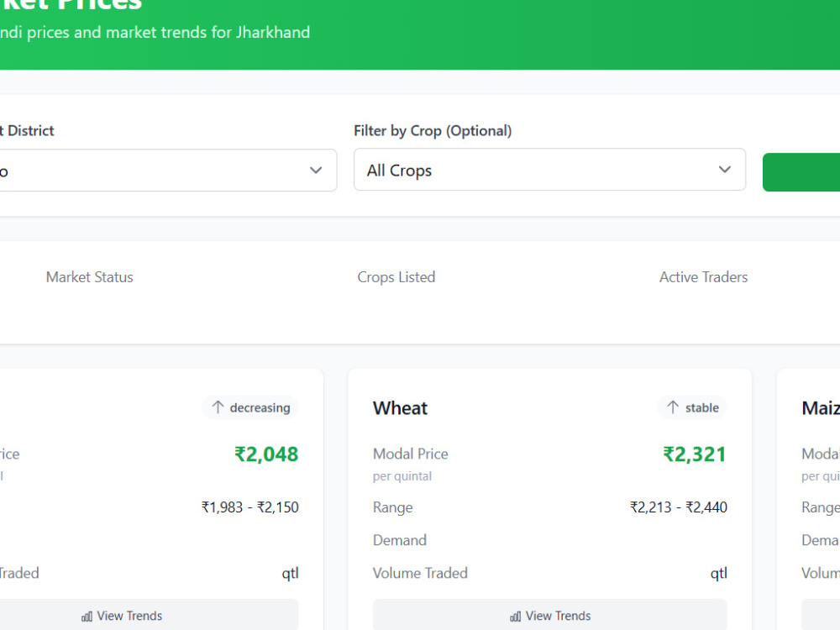Select the Wheat card title
The height and width of the screenshot is (630, 840).
coord(400,408)
